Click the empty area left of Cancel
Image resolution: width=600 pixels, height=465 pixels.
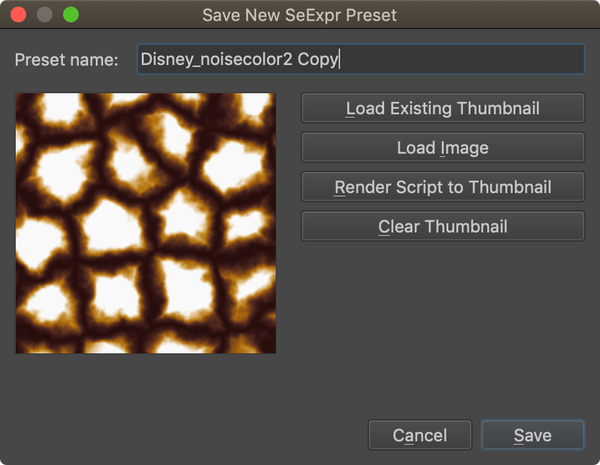tap(200, 435)
